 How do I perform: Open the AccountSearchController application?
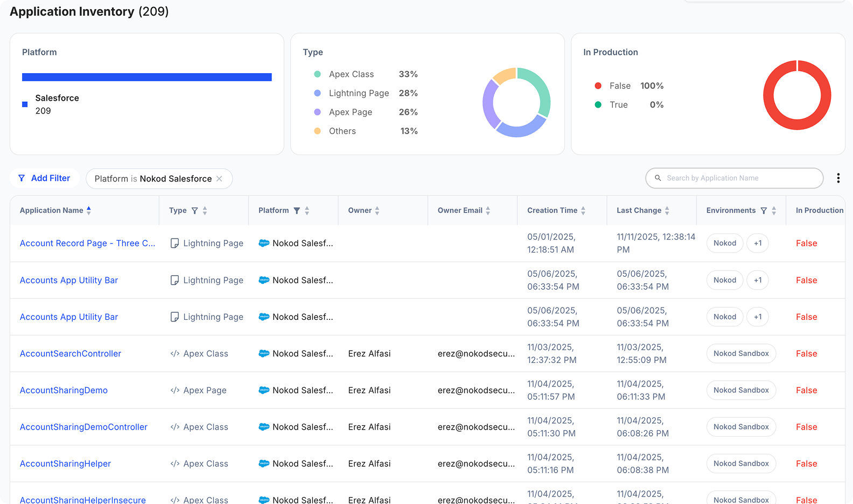pyautogui.click(x=71, y=354)
